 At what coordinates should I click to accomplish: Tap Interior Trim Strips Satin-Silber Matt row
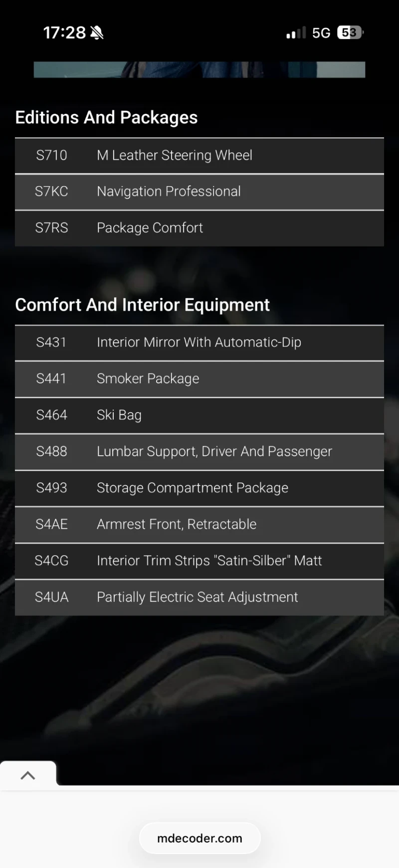(199, 561)
